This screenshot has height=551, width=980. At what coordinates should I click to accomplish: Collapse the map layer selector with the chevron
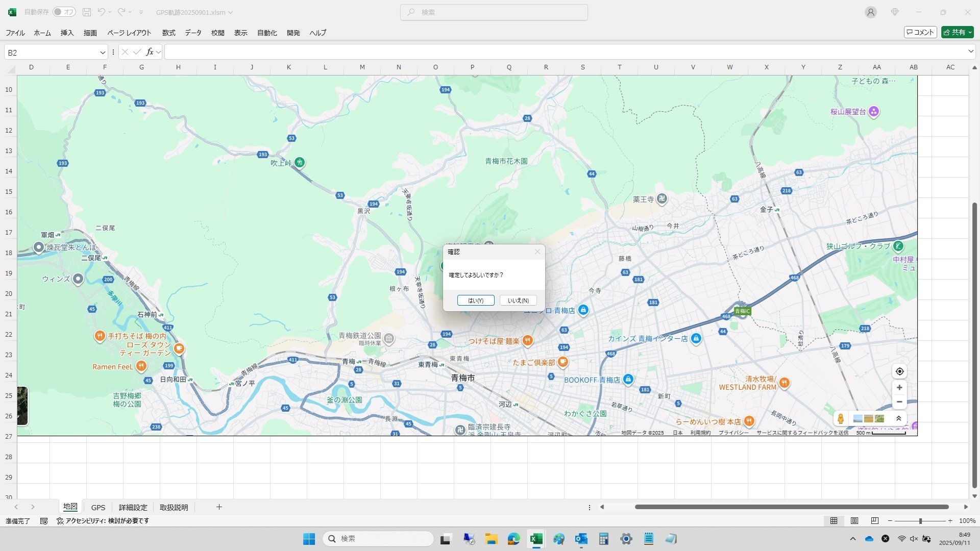tap(899, 418)
